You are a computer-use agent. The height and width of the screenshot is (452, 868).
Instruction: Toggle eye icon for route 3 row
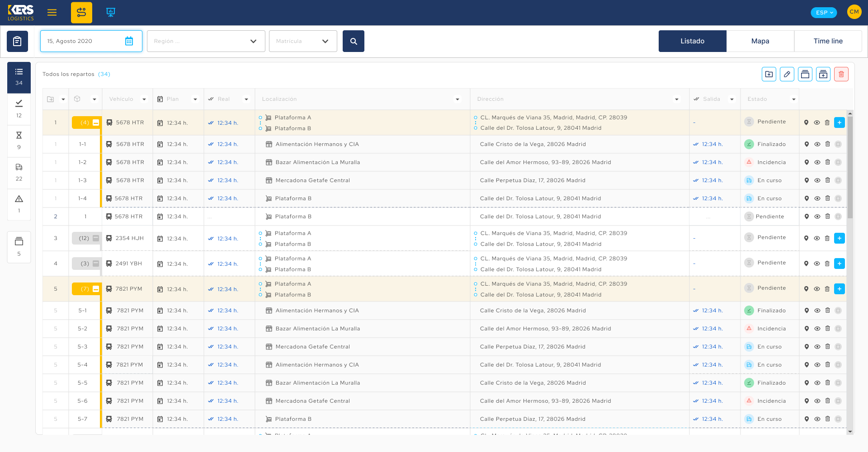[x=817, y=238]
